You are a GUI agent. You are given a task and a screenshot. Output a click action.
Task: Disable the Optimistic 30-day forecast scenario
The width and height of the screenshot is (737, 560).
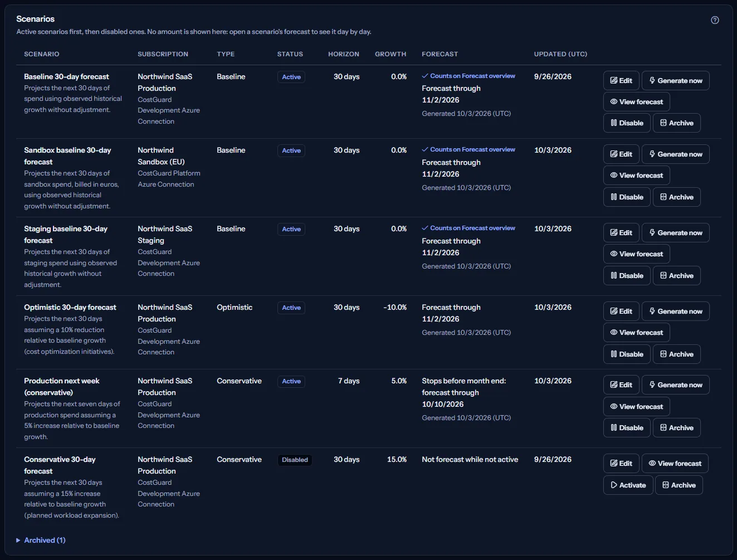pos(627,354)
